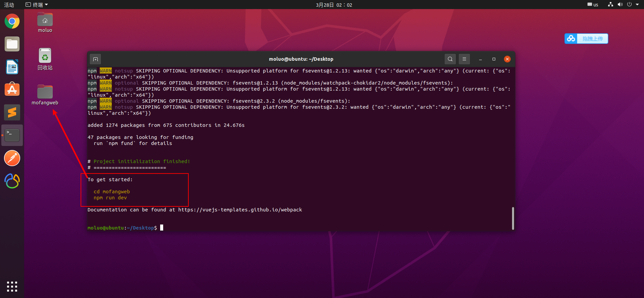This screenshot has height=298, width=644.
Task: Open the us keyboard layout menu
Action: pyautogui.click(x=593, y=5)
